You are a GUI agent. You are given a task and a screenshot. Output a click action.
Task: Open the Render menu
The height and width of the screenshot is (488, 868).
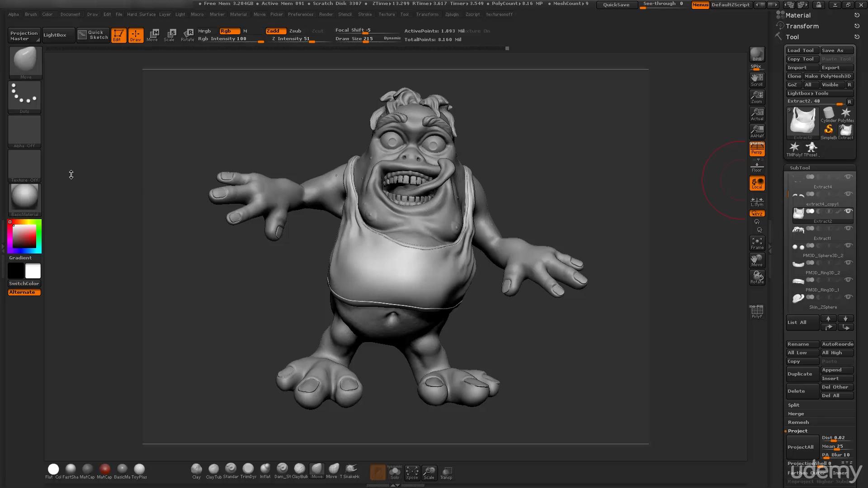[326, 14]
